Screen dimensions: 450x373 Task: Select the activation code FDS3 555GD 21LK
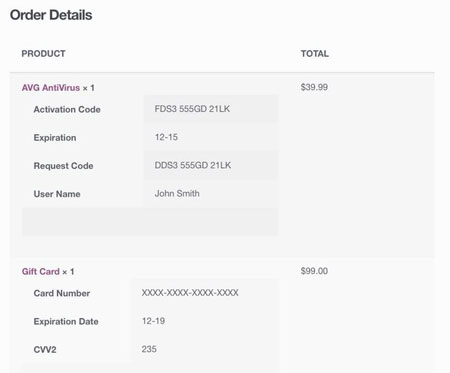point(192,109)
